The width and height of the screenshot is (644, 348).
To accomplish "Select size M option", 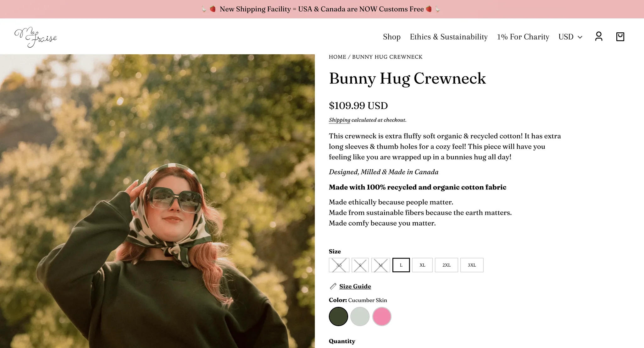I will pyautogui.click(x=380, y=265).
